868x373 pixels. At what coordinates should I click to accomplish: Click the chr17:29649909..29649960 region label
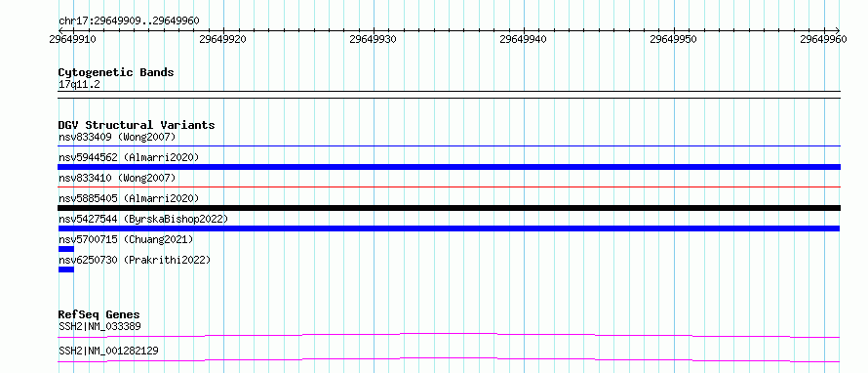tap(129, 21)
